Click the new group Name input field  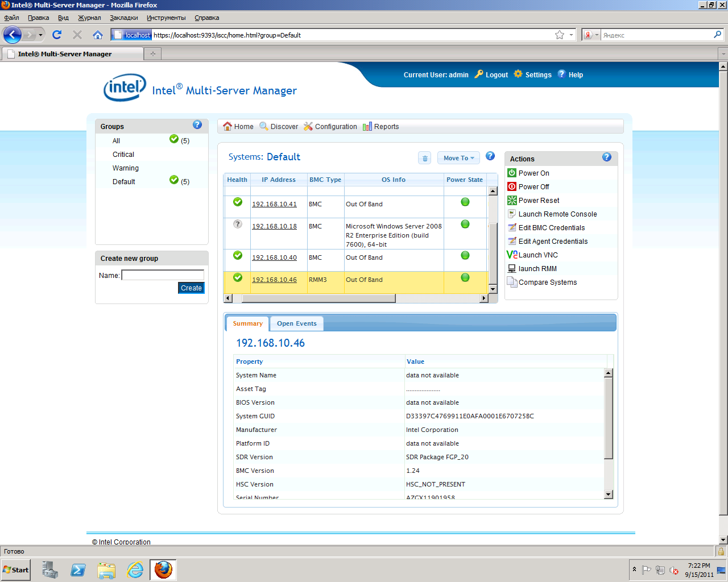click(x=163, y=275)
